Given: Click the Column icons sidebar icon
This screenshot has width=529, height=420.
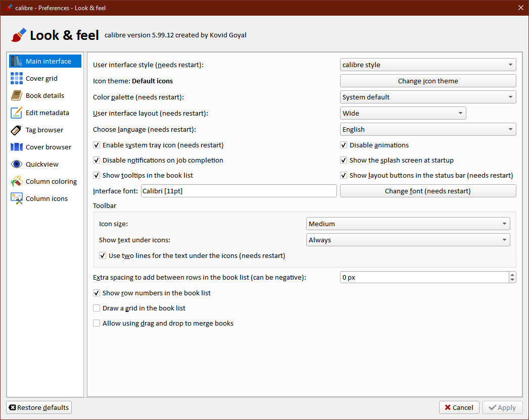Looking at the screenshot, I should coord(17,198).
